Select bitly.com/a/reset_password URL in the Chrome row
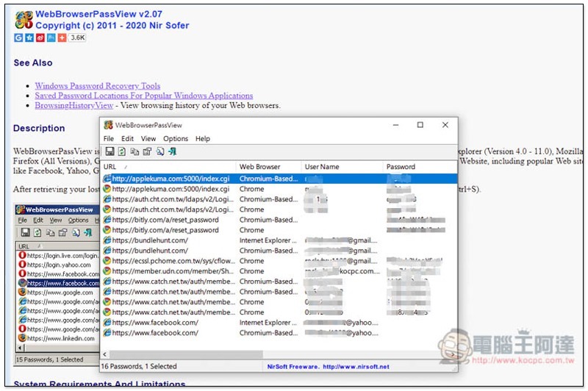This screenshot has width=588, height=391. tap(165, 230)
